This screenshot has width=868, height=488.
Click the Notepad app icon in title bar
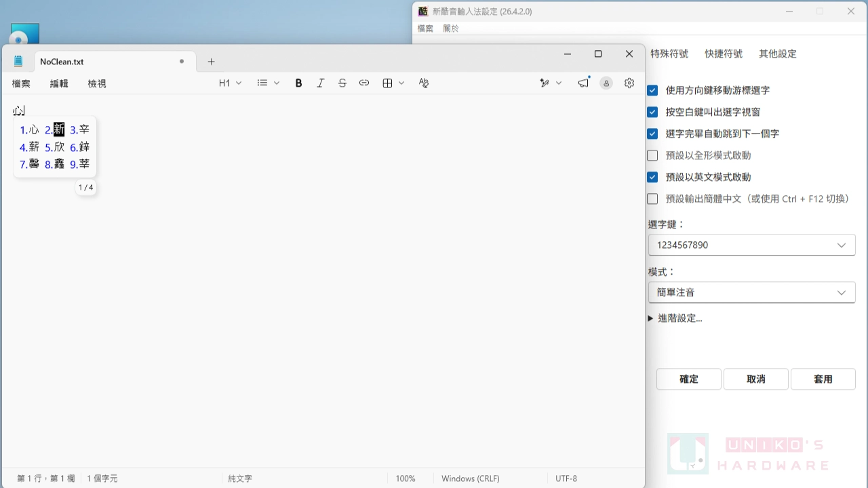pyautogui.click(x=18, y=61)
